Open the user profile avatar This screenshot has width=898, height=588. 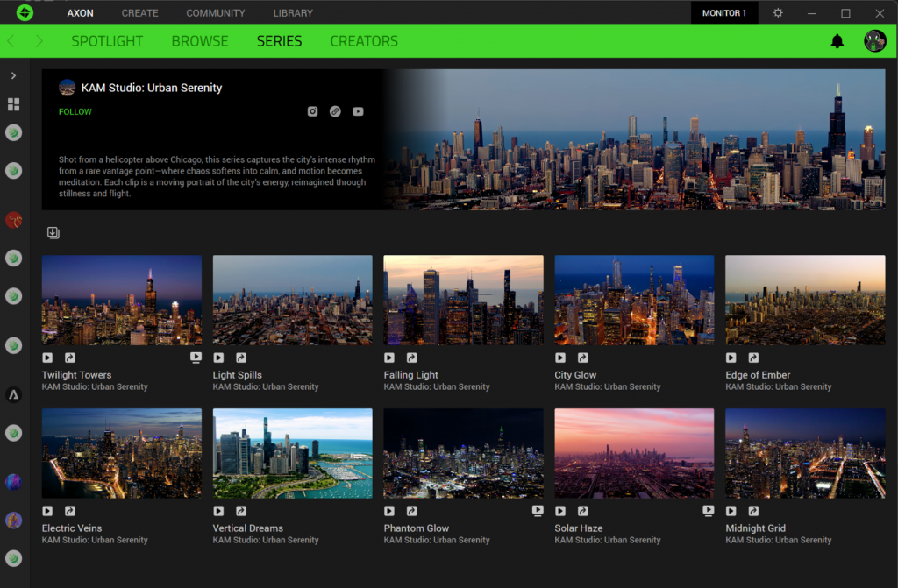[874, 41]
